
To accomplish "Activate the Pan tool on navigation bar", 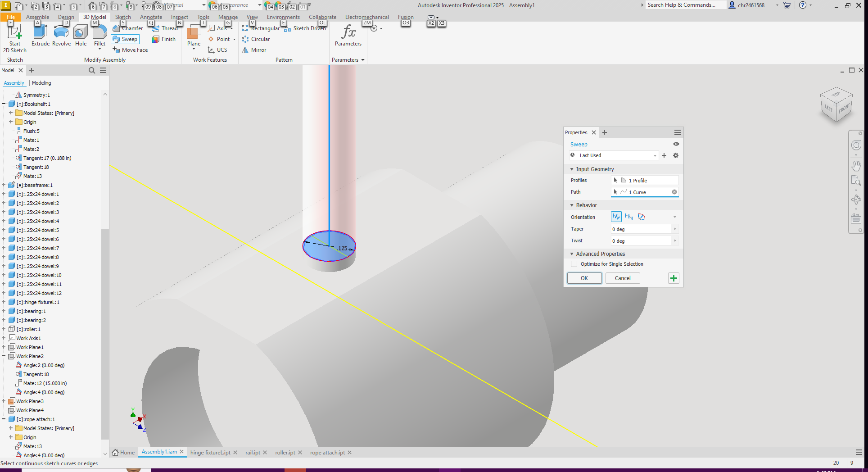I will 856,166.
